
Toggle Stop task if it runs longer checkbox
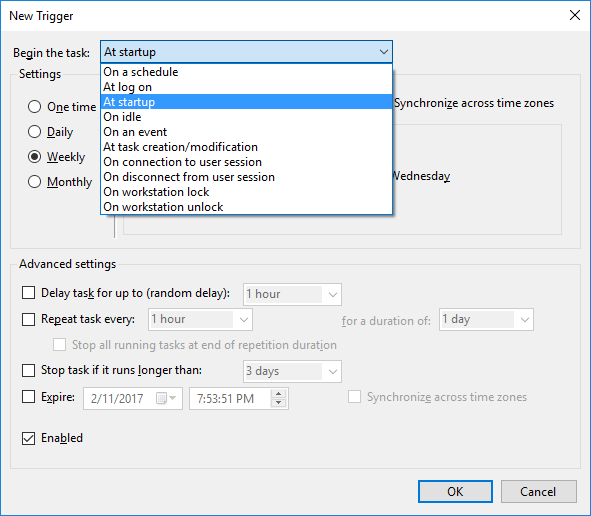[28, 370]
